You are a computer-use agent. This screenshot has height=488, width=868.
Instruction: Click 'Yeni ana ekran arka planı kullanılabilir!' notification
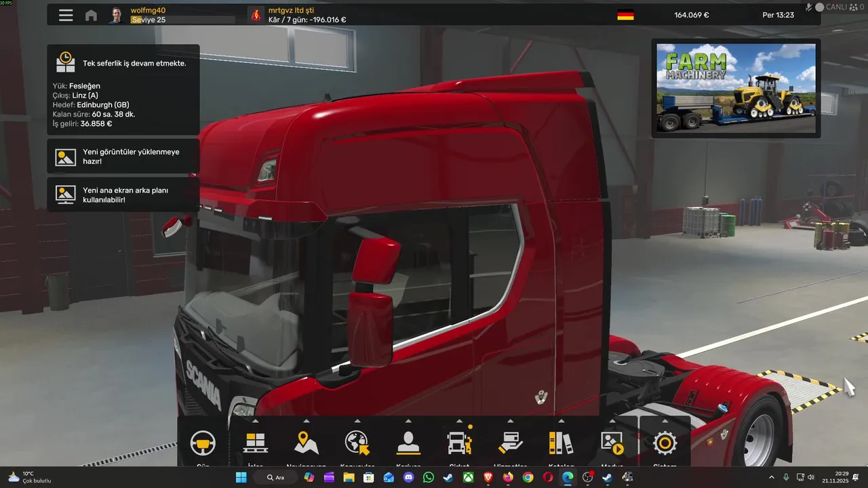click(x=123, y=195)
